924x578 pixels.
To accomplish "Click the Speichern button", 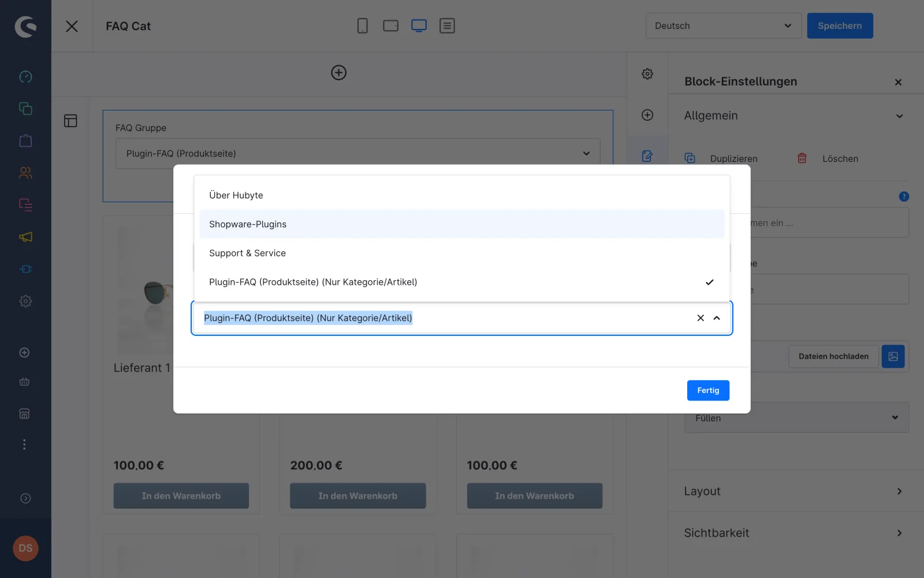I will 840,25.
